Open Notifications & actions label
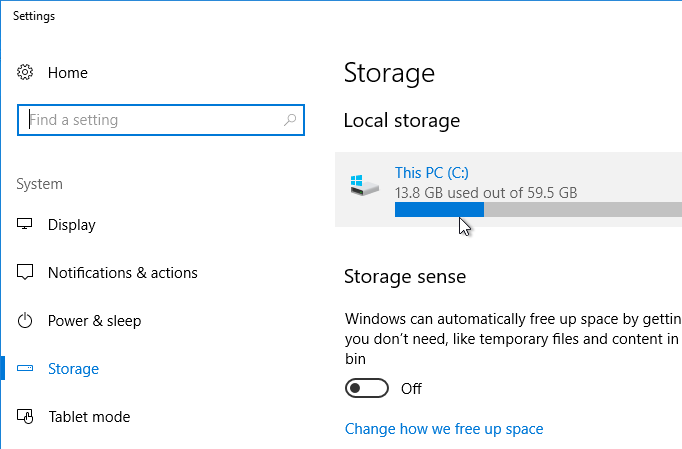The width and height of the screenshot is (682, 449). click(x=123, y=273)
